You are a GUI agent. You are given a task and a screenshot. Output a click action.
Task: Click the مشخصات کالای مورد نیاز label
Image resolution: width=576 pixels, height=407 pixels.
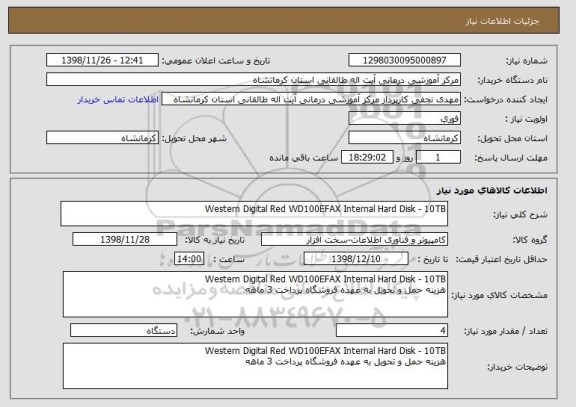tap(500, 295)
